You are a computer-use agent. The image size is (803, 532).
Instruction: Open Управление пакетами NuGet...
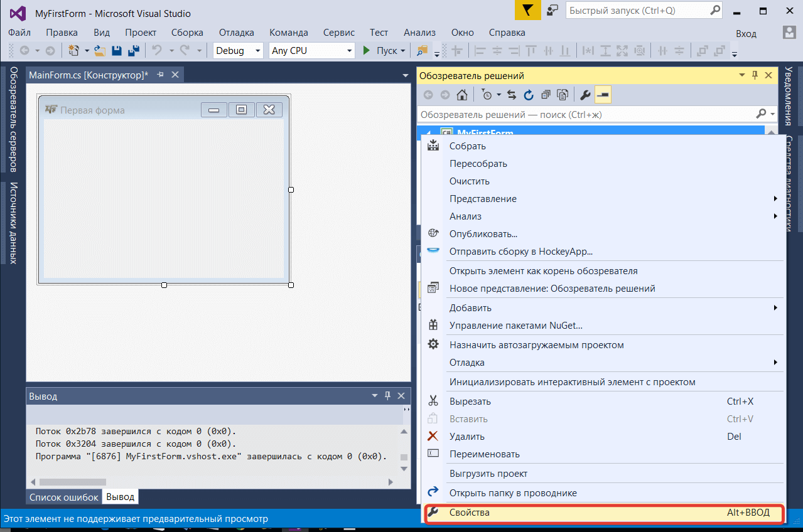tap(603, 326)
